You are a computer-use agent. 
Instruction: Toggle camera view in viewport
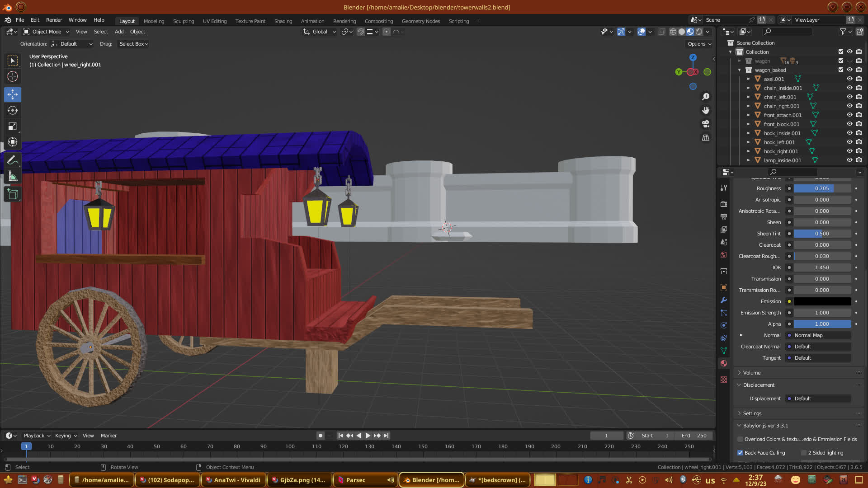pos(706,124)
